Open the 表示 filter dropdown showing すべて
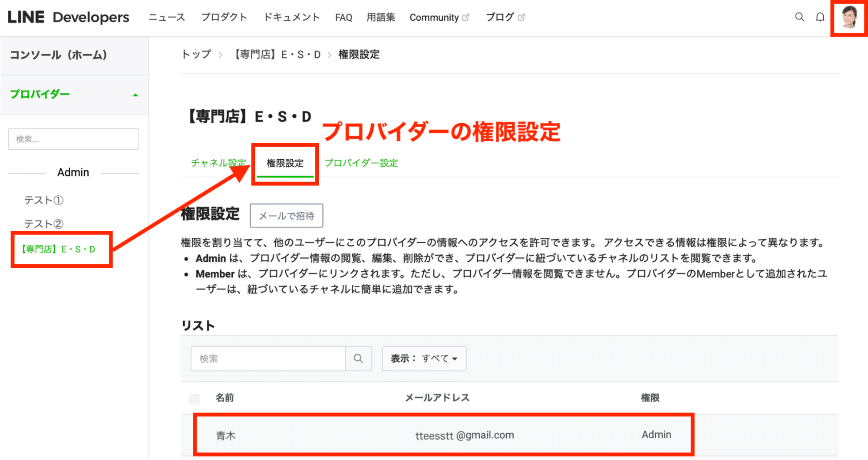 point(423,358)
